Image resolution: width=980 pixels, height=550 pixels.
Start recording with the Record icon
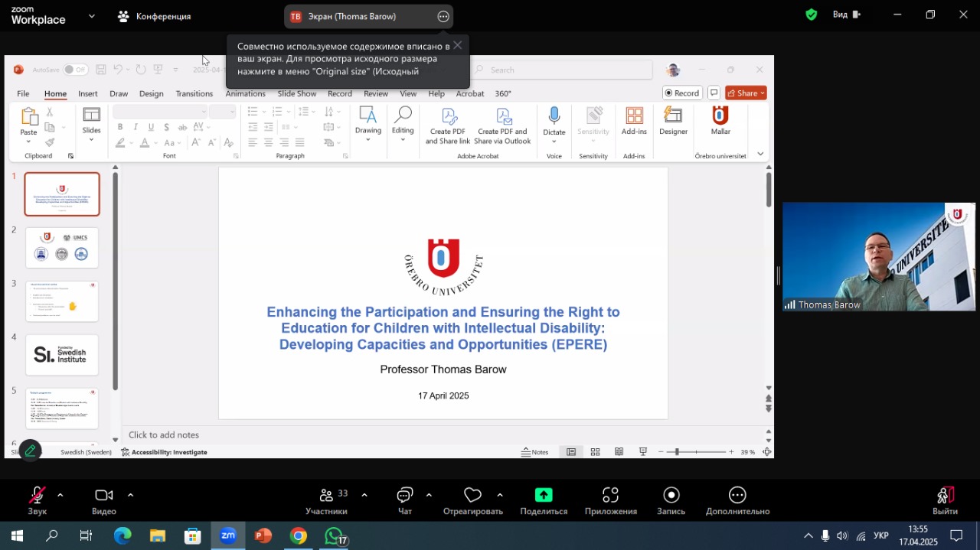click(671, 501)
